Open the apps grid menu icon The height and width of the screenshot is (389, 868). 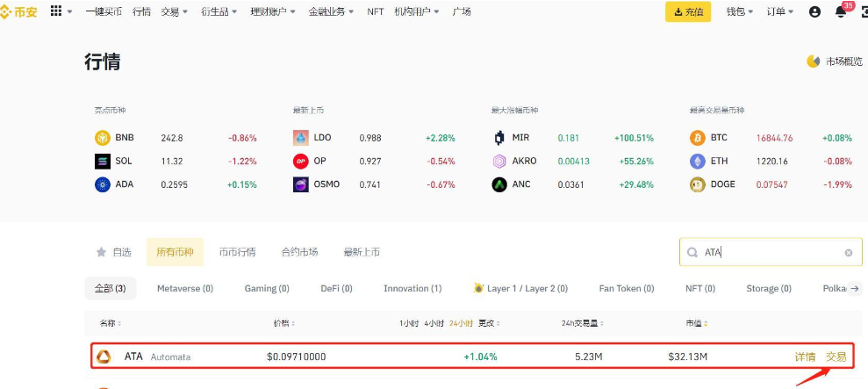[x=57, y=11]
